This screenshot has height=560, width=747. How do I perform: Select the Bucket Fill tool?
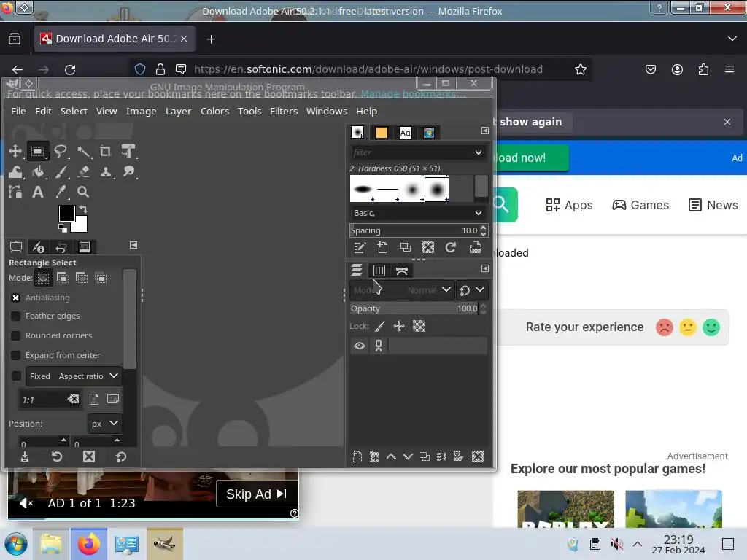[38, 172]
